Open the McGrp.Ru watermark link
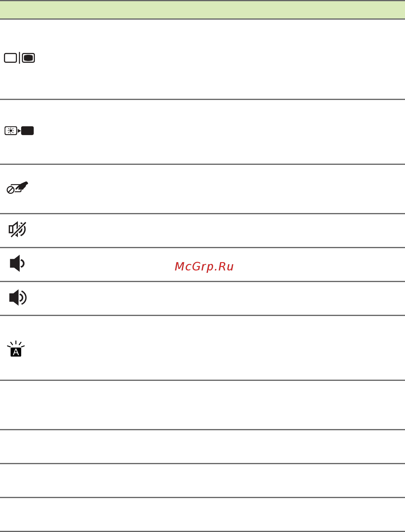405x532 pixels. 204,266
